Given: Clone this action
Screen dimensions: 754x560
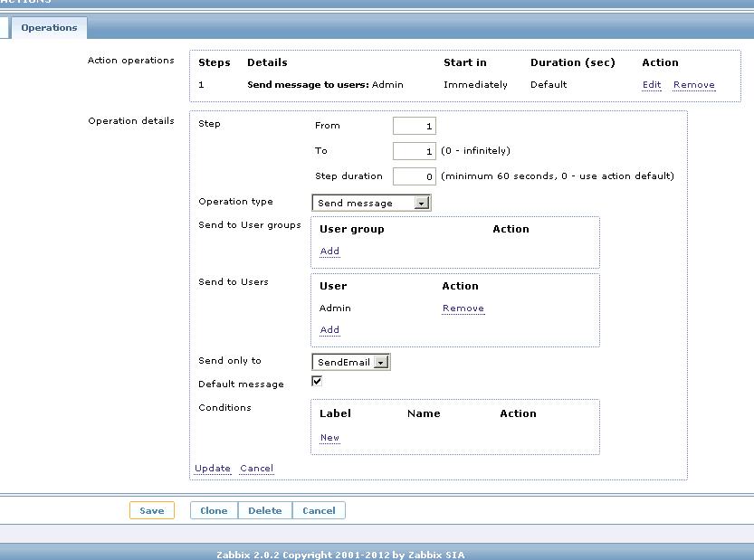Looking at the screenshot, I should click(214, 511).
